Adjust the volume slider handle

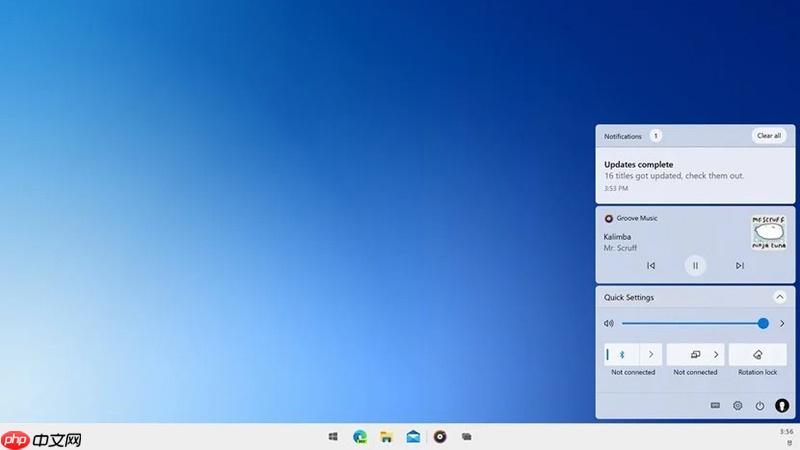(763, 323)
